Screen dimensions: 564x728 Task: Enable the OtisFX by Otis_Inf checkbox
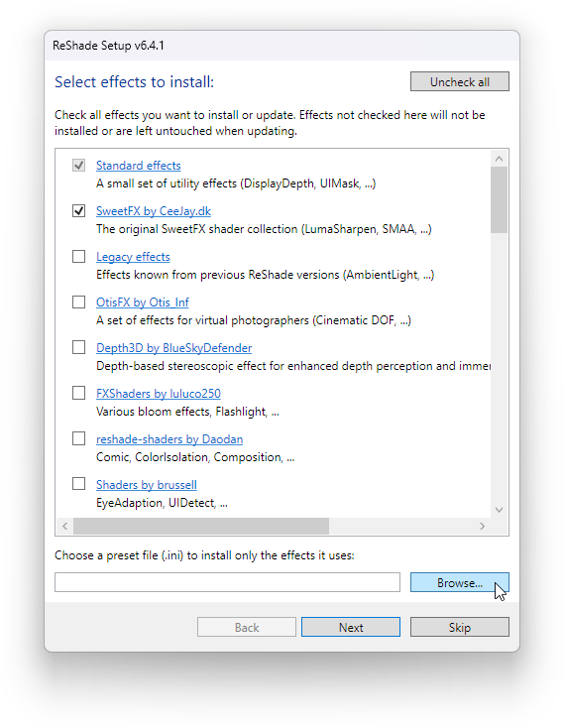click(79, 303)
